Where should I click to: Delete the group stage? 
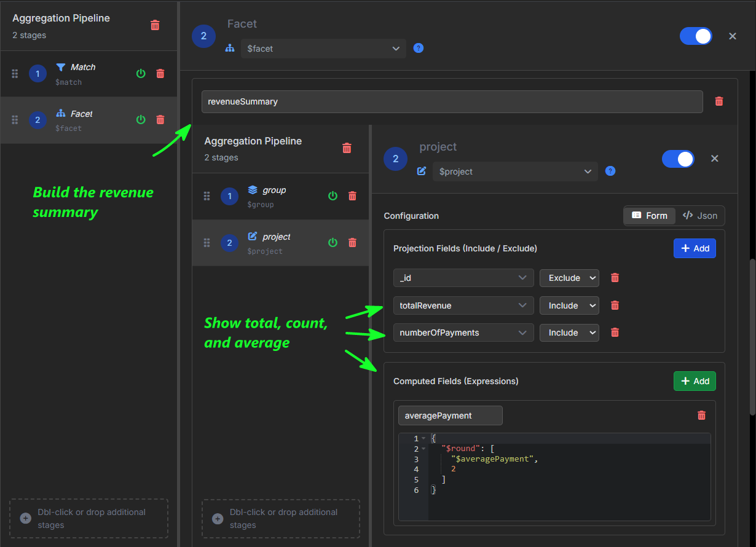[x=352, y=196]
